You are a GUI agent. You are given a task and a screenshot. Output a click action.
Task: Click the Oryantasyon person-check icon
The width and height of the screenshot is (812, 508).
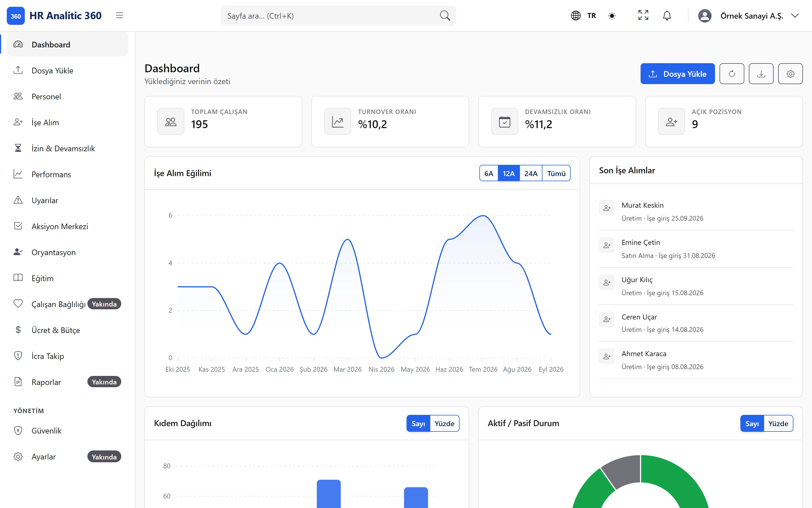point(18,252)
